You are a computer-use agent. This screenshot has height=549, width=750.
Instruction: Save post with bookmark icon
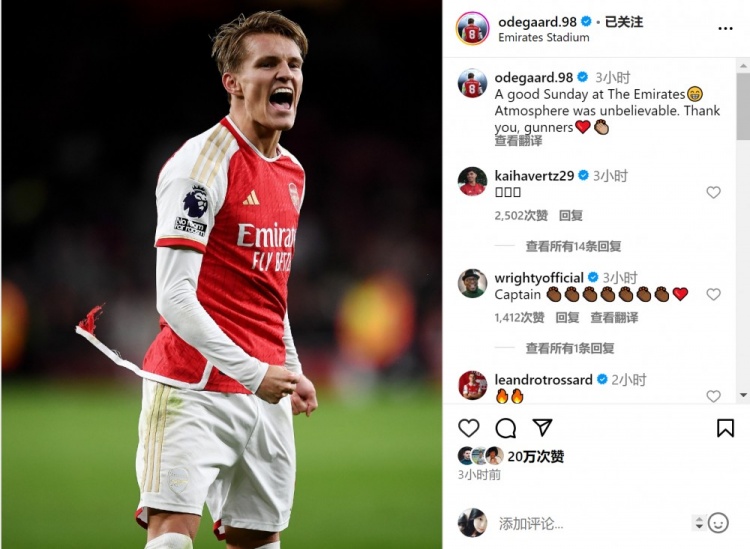725,428
